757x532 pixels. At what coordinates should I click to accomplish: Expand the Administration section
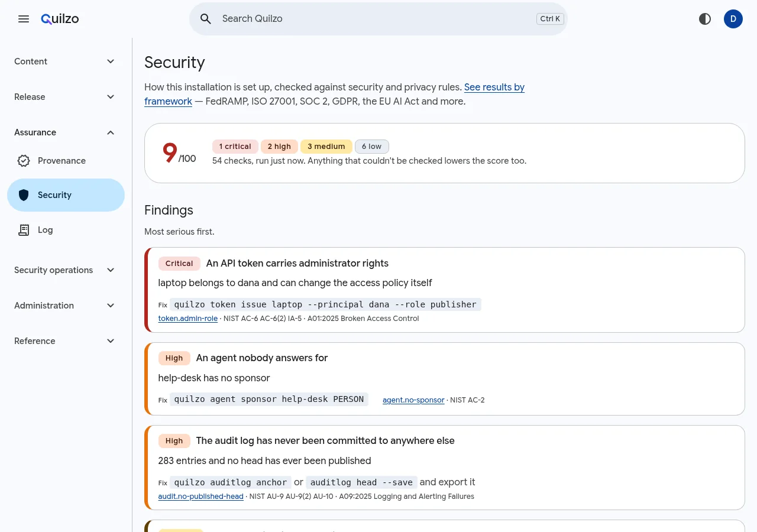[66, 306]
